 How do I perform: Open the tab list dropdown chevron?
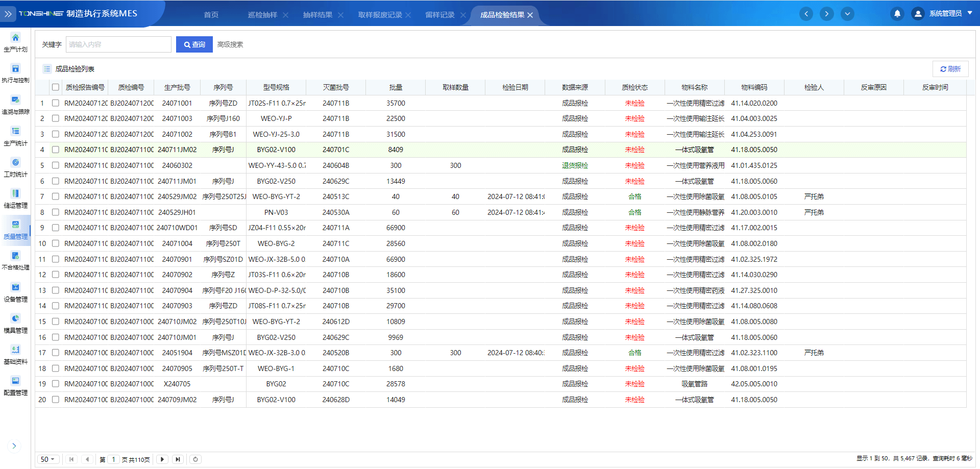click(847, 14)
